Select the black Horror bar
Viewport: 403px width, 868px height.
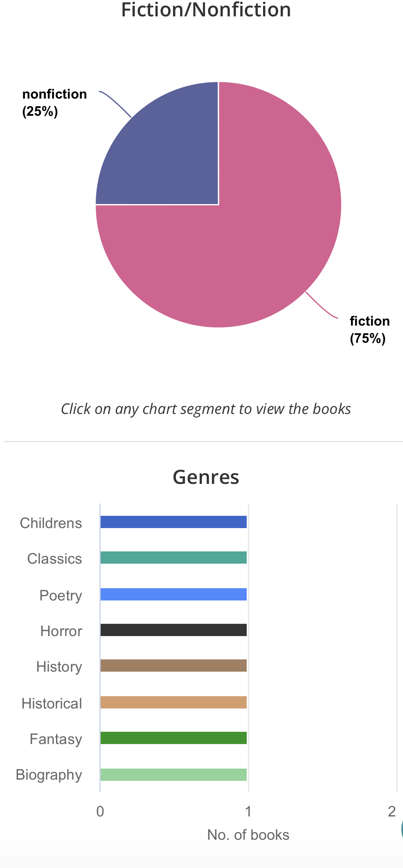point(173,630)
